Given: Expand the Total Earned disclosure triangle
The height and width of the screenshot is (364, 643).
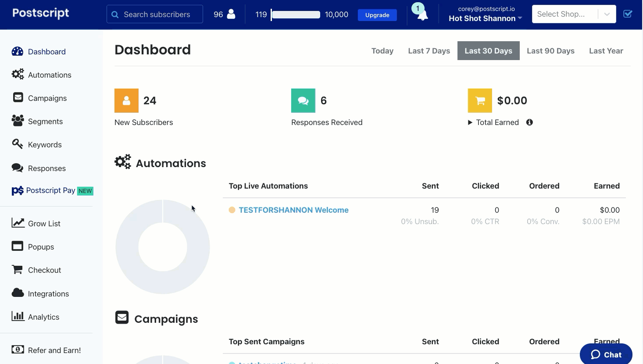Looking at the screenshot, I should (x=470, y=122).
